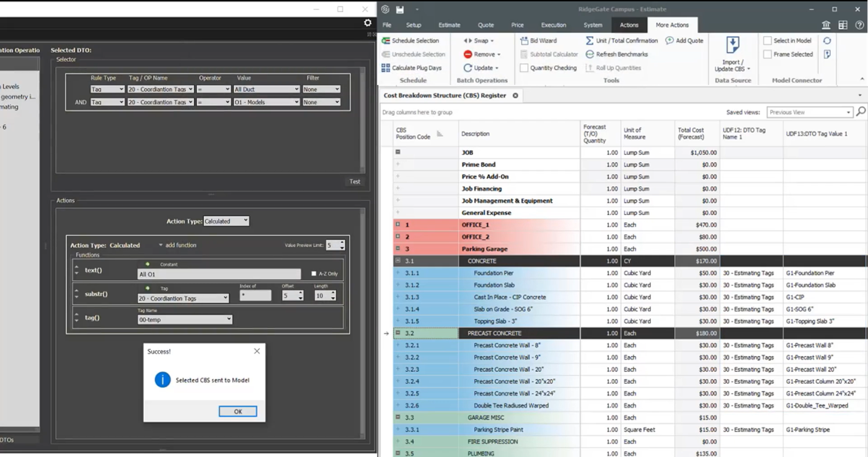Click the Calculate Plug Days icon
Screen dimensions: 868x457
pyautogui.click(x=386, y=68)
